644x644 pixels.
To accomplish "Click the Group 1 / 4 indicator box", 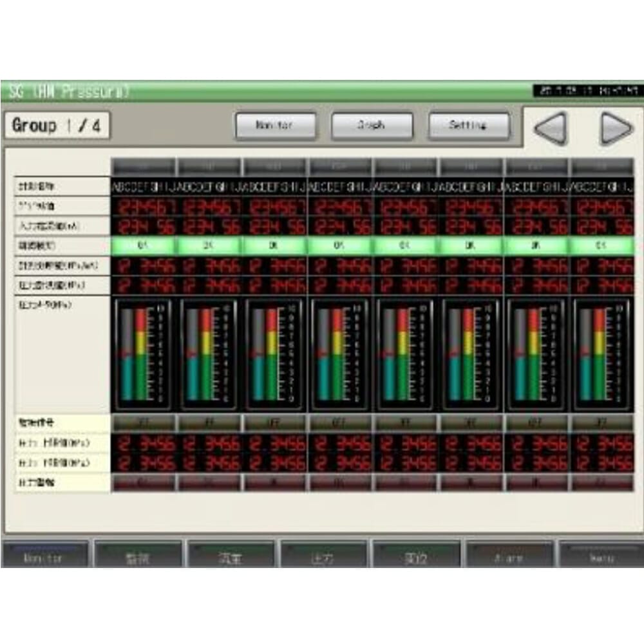I will 56,126.
